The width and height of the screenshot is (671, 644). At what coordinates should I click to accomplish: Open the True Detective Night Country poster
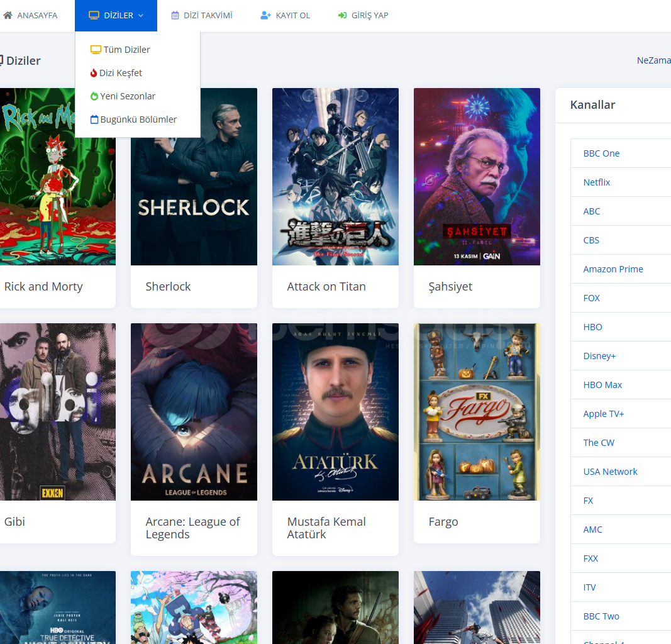tap(58, 608)
